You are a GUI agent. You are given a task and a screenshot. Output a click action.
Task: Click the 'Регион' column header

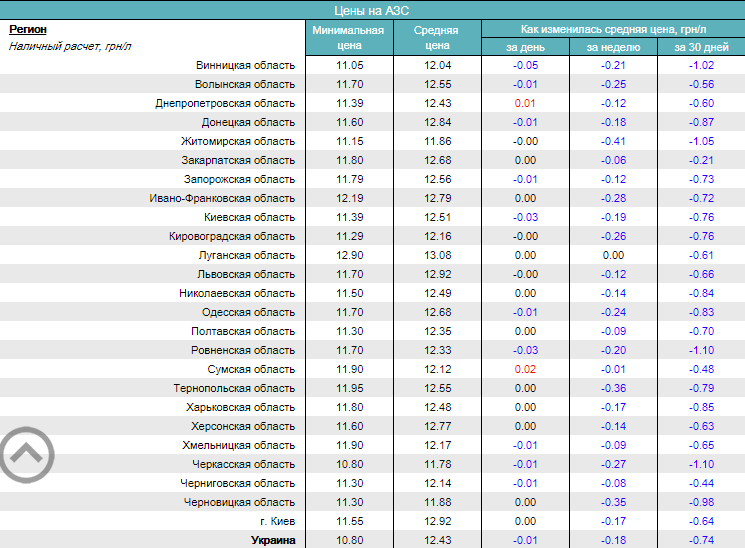click(x=28, y=29)
